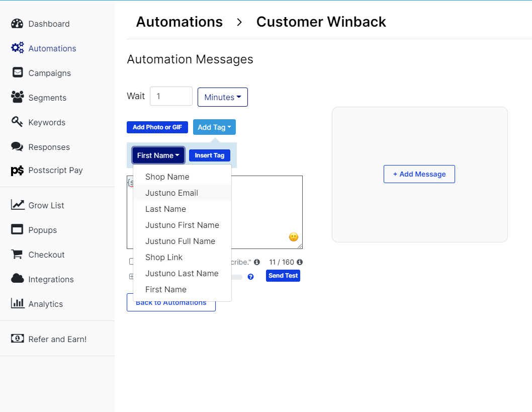This screenshot has height=412, width=532.
Task: Click the Send Test button
Action: coord(283,276)
